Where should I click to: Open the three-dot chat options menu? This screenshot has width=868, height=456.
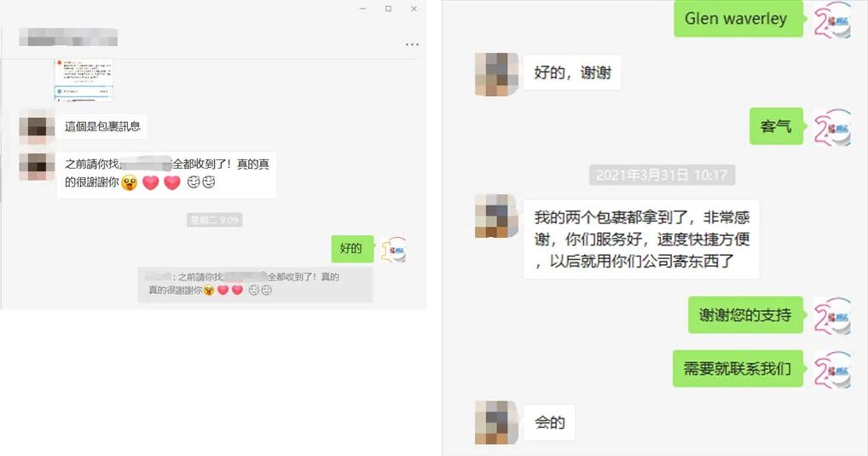pos(412,44)
